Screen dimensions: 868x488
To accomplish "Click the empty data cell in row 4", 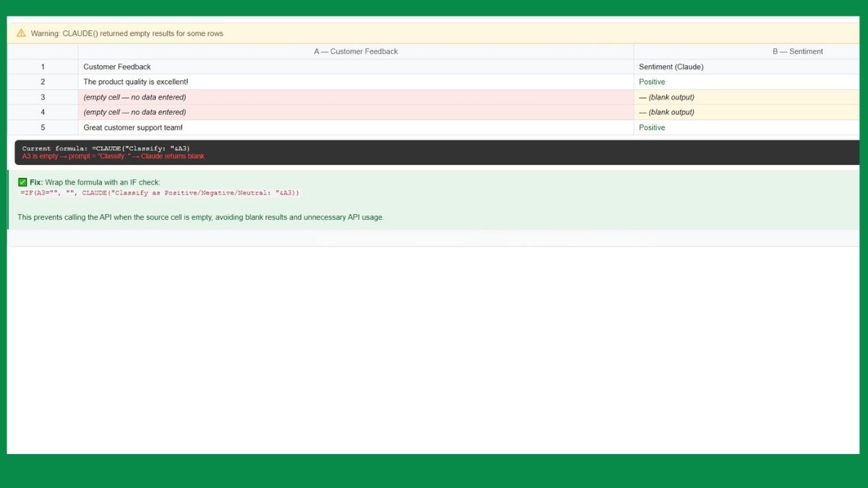I will 356,112.
